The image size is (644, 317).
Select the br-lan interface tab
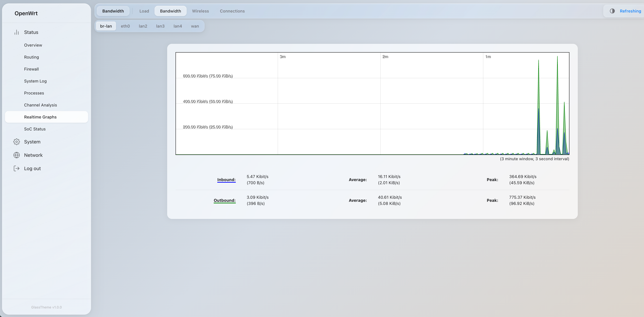tap(106, 26)
